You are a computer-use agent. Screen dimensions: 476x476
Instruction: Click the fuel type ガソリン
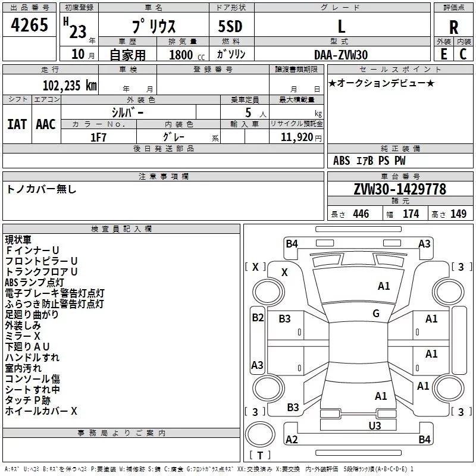point(231,54)
